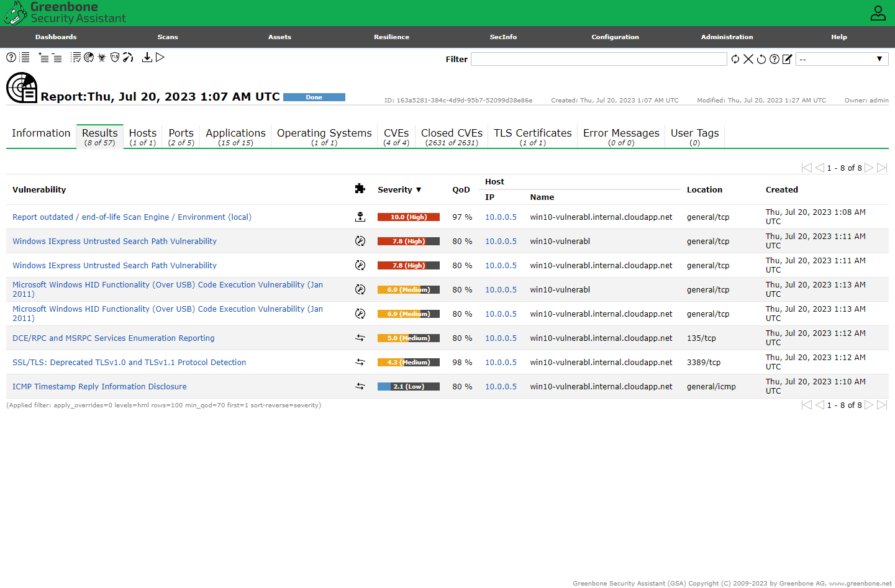Image resolution: width=895 pixels, height=588 pixels.
Task: Click the download report icon
Action: click(x=147, y=57)
